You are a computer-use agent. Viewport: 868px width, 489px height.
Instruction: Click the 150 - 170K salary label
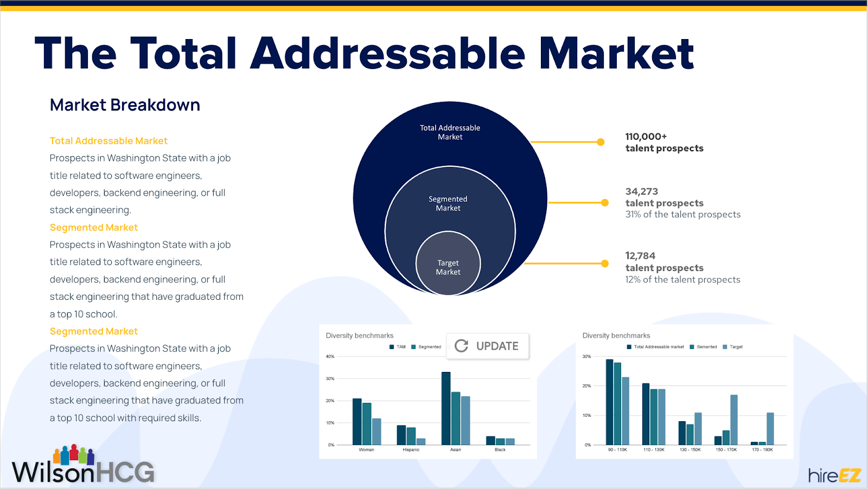pyautogui.click(x=726, y=449)
